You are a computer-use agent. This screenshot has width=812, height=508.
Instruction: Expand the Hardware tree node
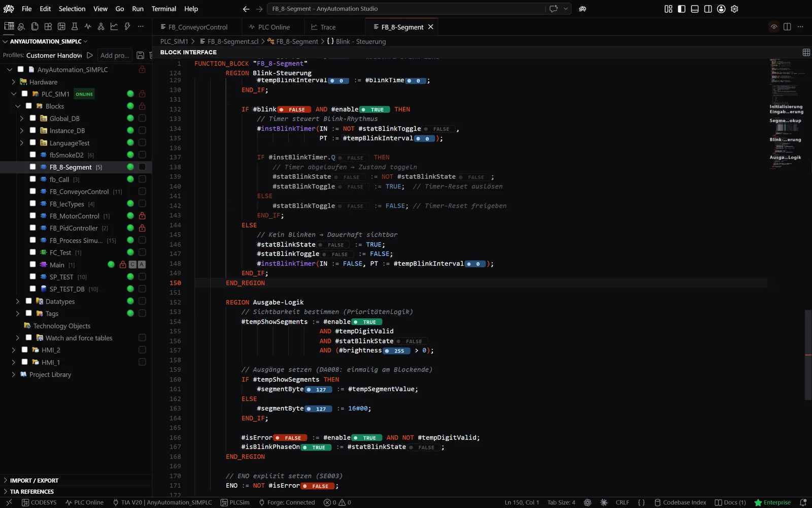tap(13, 82)
